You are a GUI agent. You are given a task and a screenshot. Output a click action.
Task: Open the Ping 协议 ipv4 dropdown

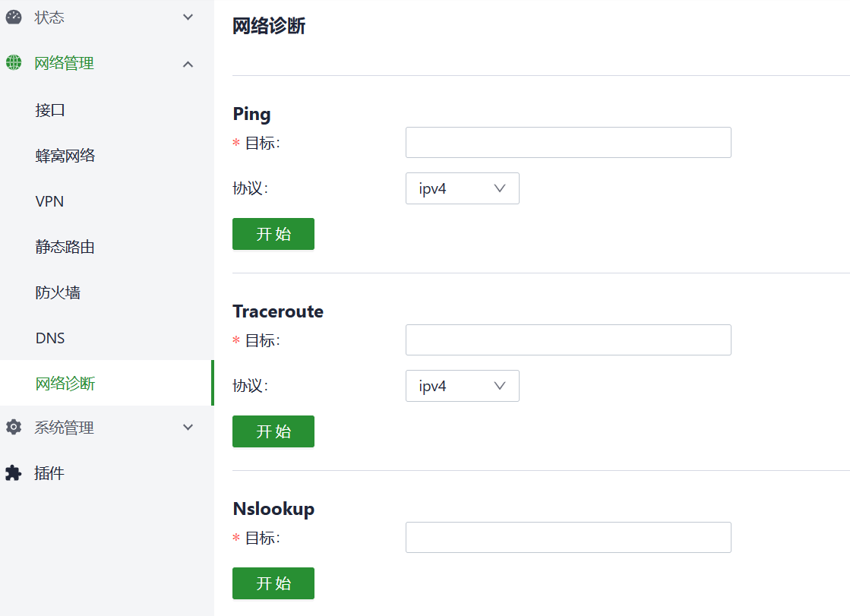pos(462,188)
